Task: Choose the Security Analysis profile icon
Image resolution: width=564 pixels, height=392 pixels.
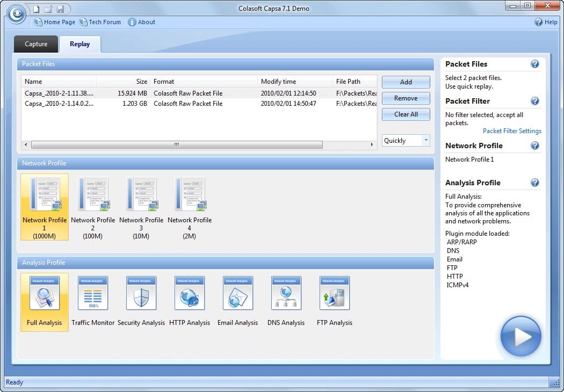Action: tap(141, 293)
